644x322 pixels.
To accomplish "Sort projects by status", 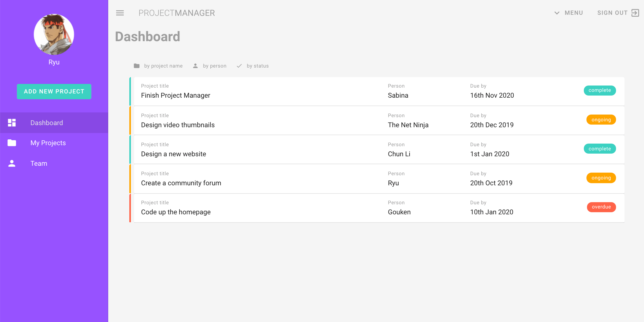I will pos(257,66).
